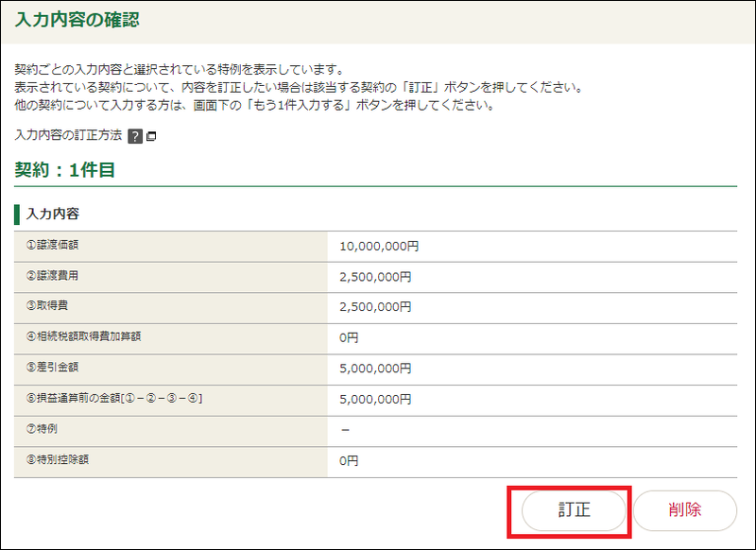This screenshot has height=550, width=756.
Task: Select the ⑦特例 row label
Action: pyautogui.click(x=42, y=429)
